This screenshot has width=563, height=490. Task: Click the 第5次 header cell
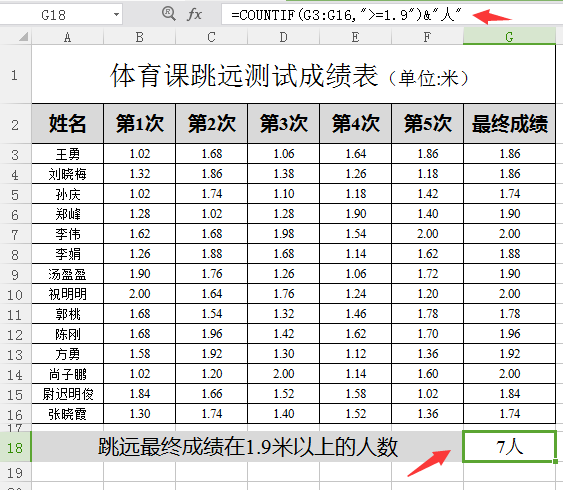[427, 124]
